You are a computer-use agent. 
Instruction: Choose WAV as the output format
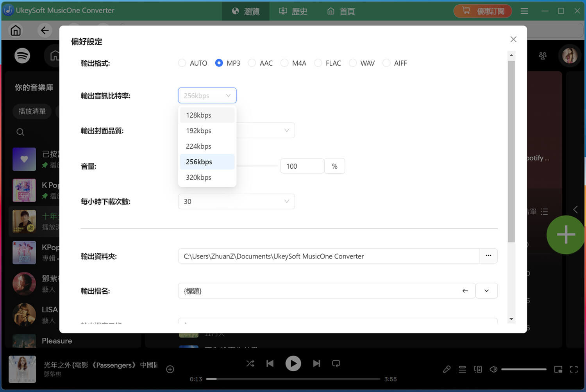click(353, 63)
